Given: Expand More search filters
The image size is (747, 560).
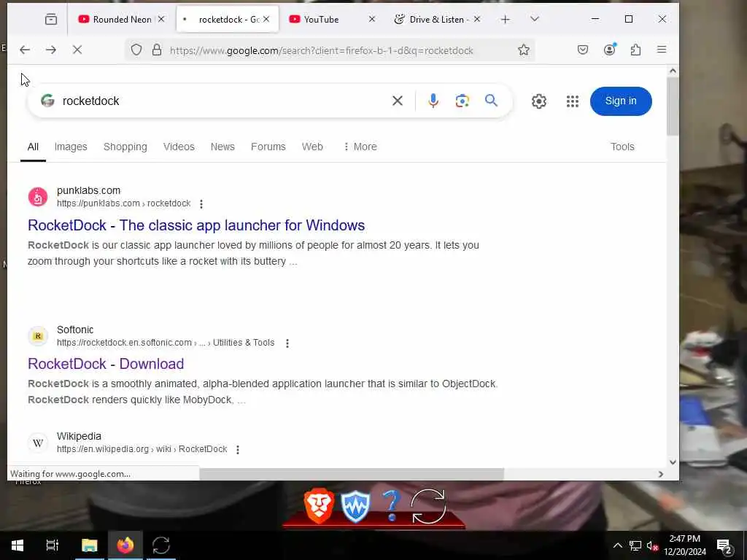Looking at the screenshot, I should point(360,147).
